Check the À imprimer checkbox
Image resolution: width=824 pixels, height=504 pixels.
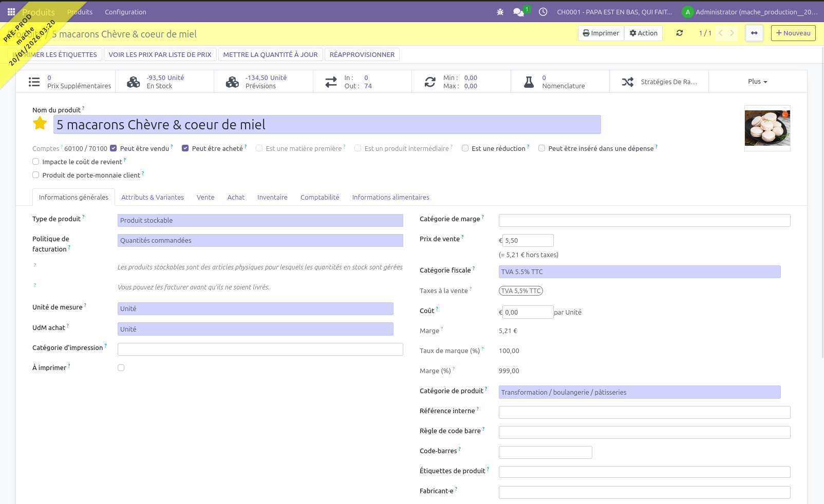(x=121, y=368)
